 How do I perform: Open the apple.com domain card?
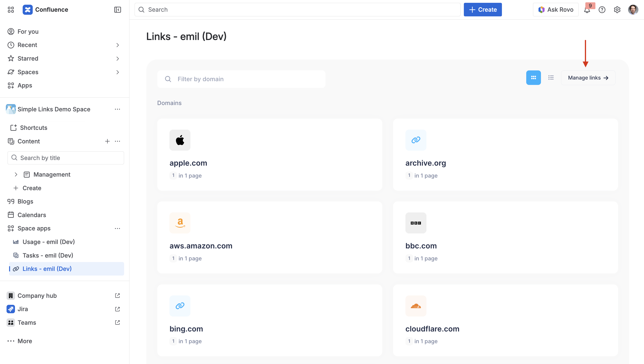(x=269, y=154)
